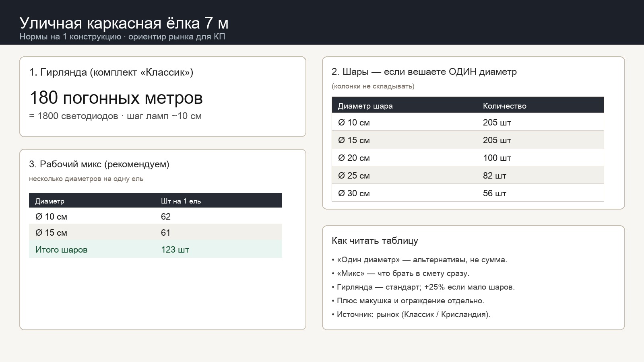644x362 pixels.
Task: Click the «Шт на 1 ель» column header
Action: coord(181,201)
